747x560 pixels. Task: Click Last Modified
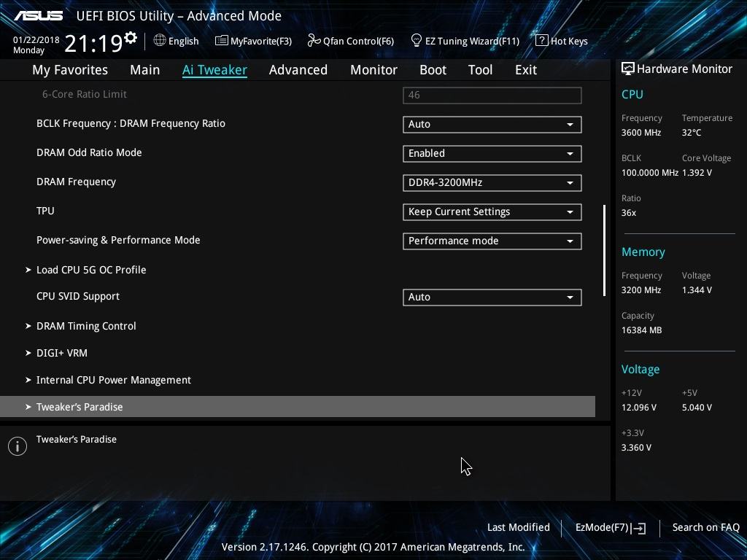[x=519, y=527]
